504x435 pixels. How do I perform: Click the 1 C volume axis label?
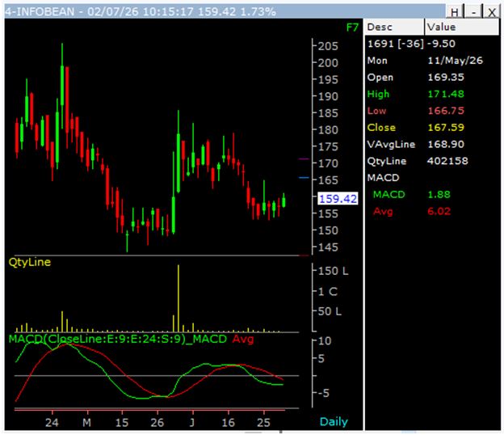tap(328, 292)
